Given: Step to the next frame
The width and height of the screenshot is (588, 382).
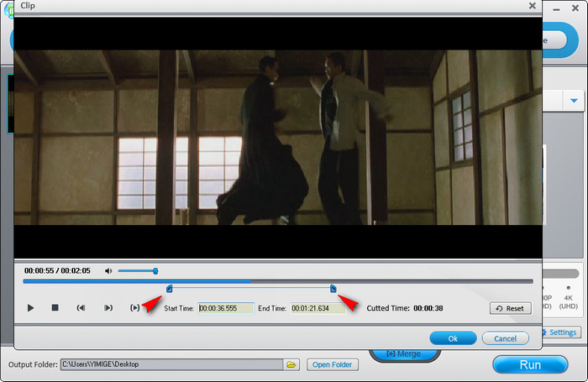Looking at the screenshot, I should click(108, 308).
